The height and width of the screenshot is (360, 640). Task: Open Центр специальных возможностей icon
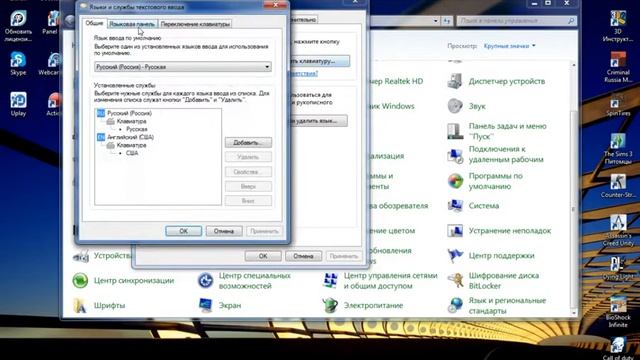click(205, 280)
